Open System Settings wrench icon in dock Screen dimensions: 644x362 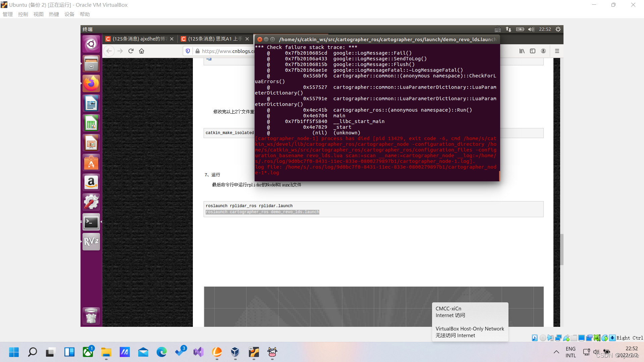(91, 202)
